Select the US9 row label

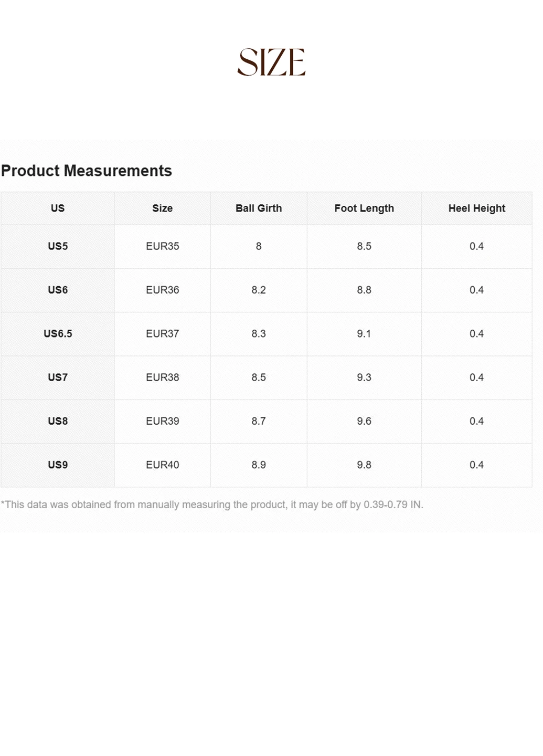[x=58, y=465]
